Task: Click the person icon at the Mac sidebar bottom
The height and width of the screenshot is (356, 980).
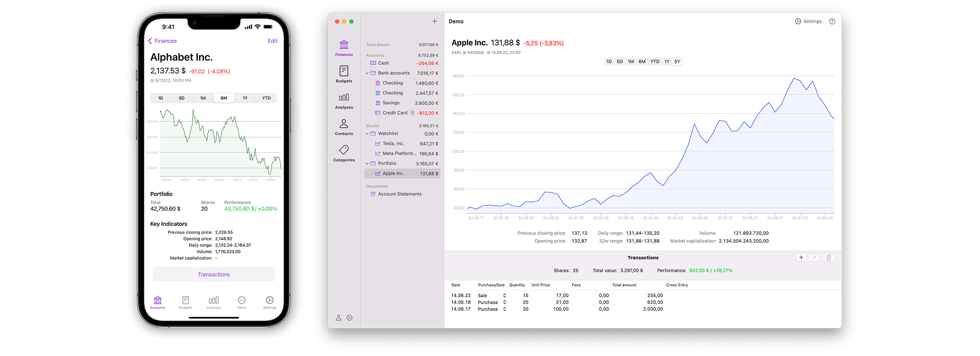Action: click(x=338, y=318)
